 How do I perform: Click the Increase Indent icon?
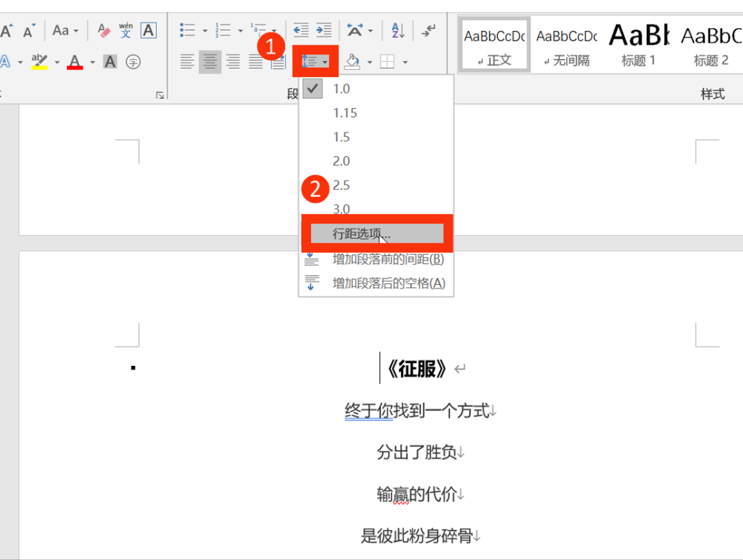pyautogui.click(x=324, y=30)
